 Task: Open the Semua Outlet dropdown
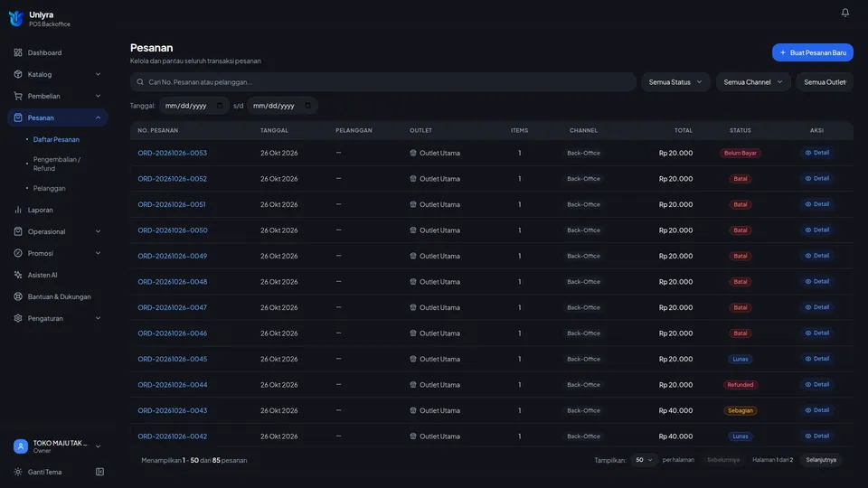coord(825,82)
